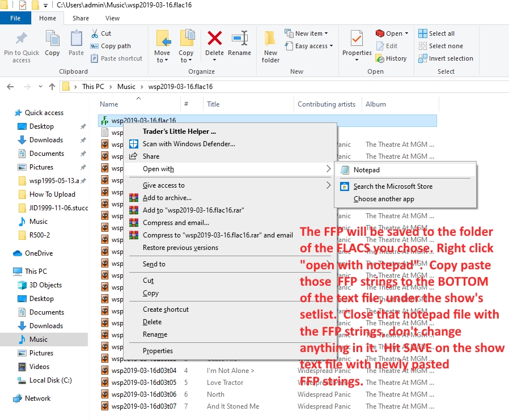This screenshot has height=420, width=509.
Task: Switch to the View ribbon tab
Action: point(112,18)
